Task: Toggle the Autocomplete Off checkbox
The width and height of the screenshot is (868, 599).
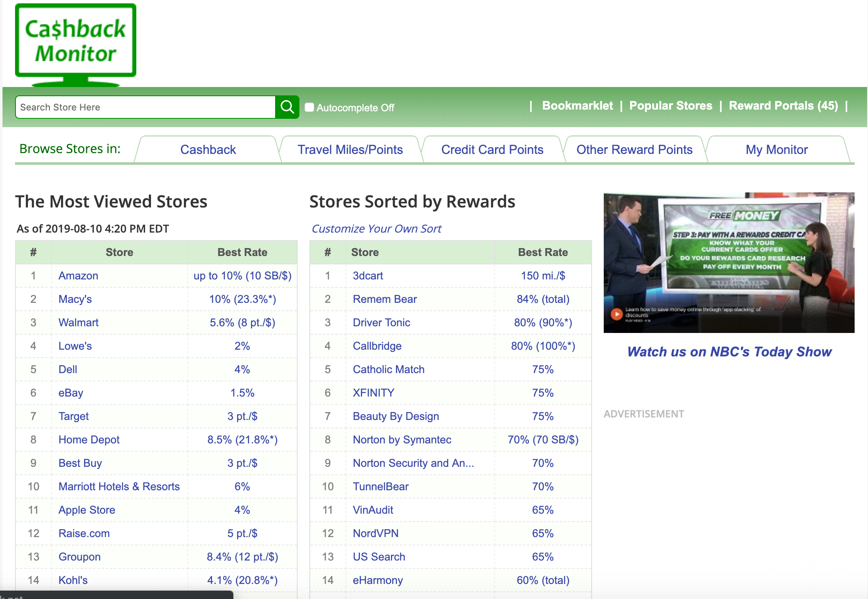Action: [x=309, y=108]
